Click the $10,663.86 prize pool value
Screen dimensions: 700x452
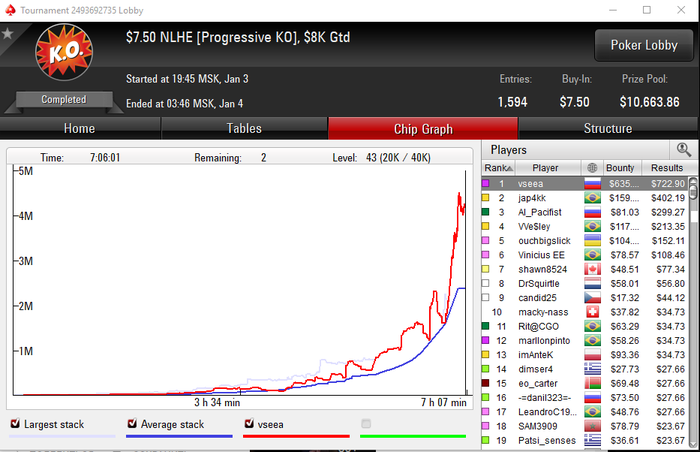point(650,102)
